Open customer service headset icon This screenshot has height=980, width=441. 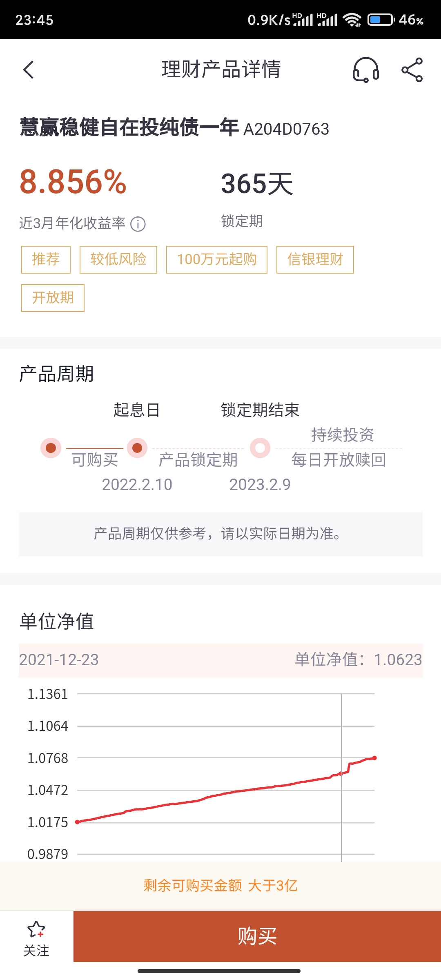pyautogui.click(x=365, y=70)
